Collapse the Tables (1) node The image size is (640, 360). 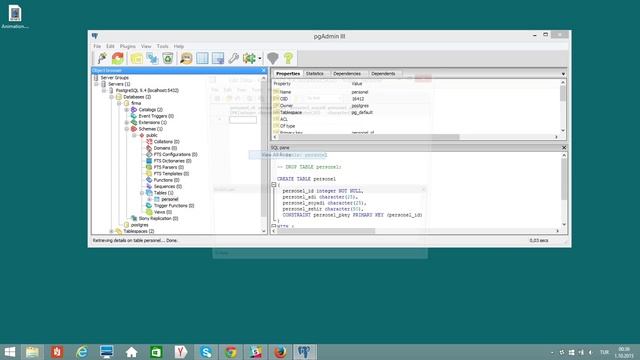142,193
